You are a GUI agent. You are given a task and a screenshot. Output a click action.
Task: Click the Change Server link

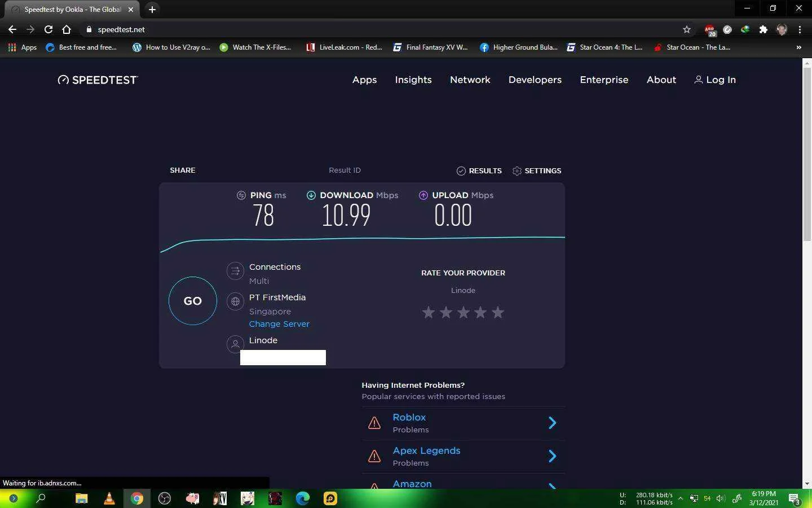[x=279, y=324]
